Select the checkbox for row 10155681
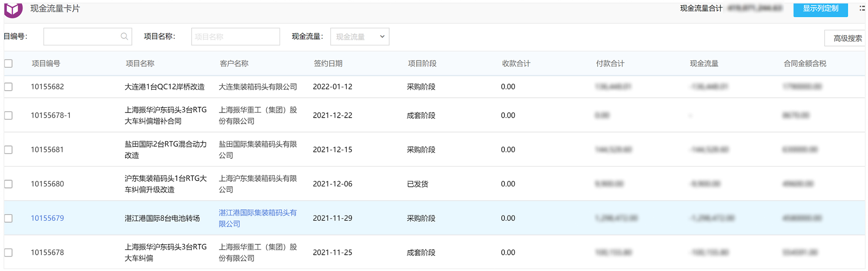The width and height of the screenshot is (868, 271). tap(8, 150)
